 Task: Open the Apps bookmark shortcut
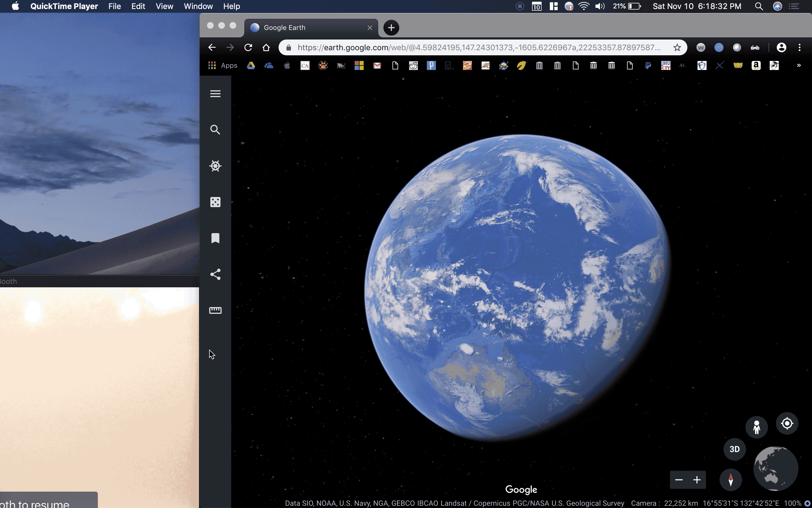click(222, 65)
